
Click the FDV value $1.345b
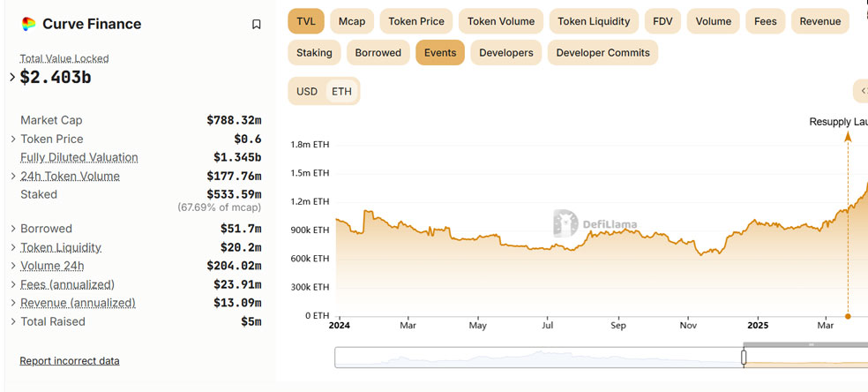pos(237,157)
